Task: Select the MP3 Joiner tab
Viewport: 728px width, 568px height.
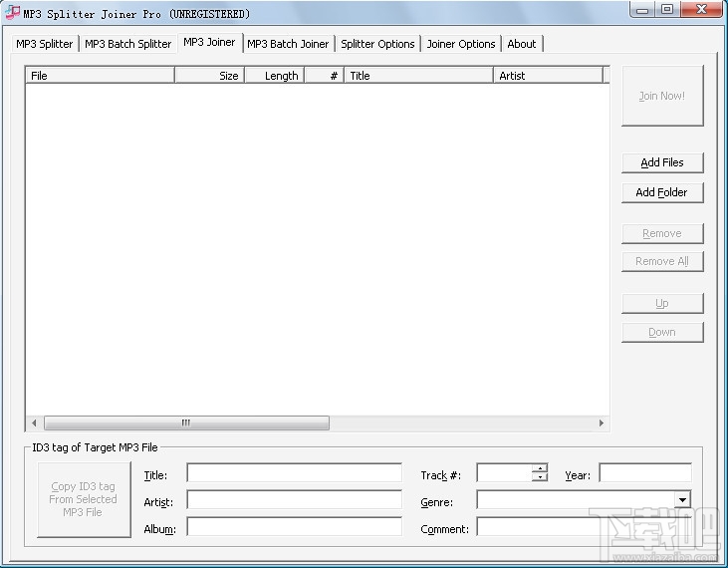Action: (x=209, y=42)
